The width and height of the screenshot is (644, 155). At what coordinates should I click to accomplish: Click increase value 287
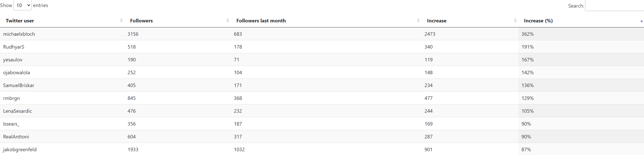428,137
